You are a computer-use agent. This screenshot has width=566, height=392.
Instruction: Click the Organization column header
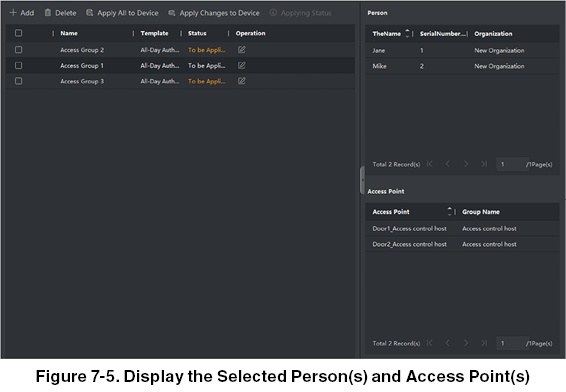click(493, 34)
